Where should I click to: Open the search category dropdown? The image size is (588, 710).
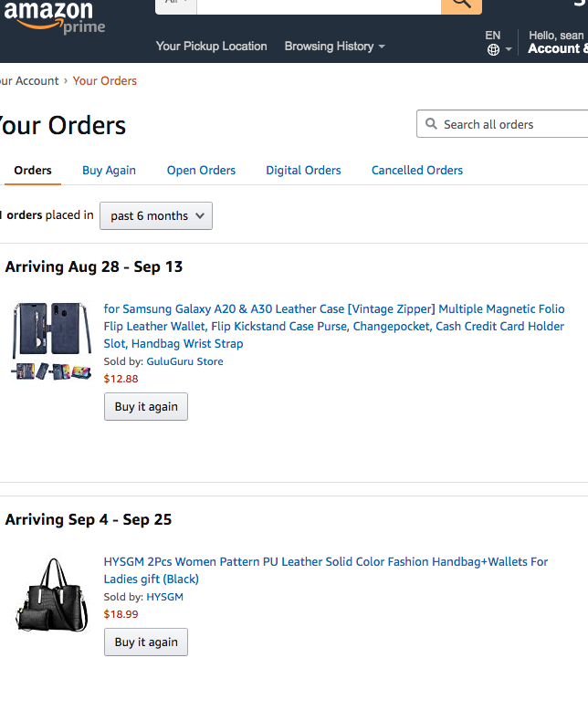[x=176, y=3]
